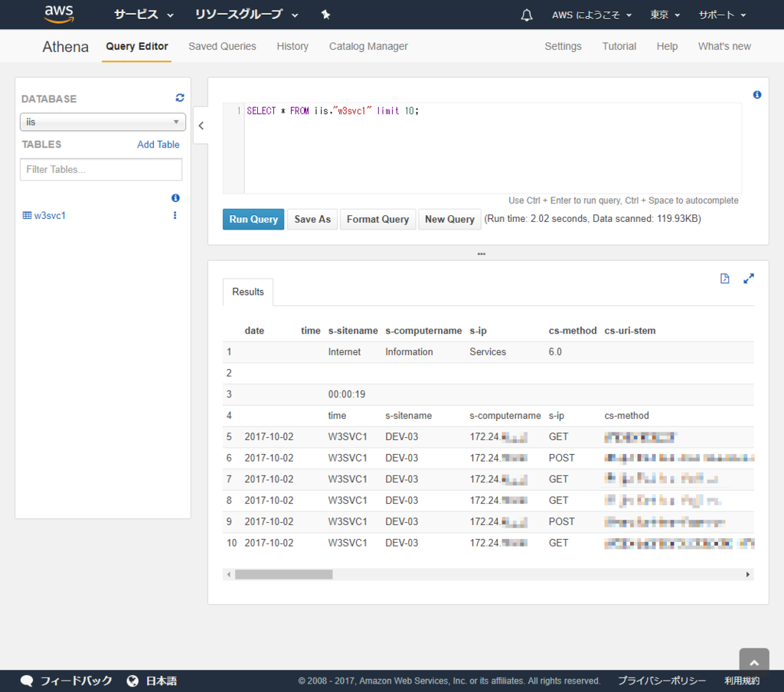This screenshot has width=784, height=692.
Task: Select the Results tab
Action: pos(248,292)
